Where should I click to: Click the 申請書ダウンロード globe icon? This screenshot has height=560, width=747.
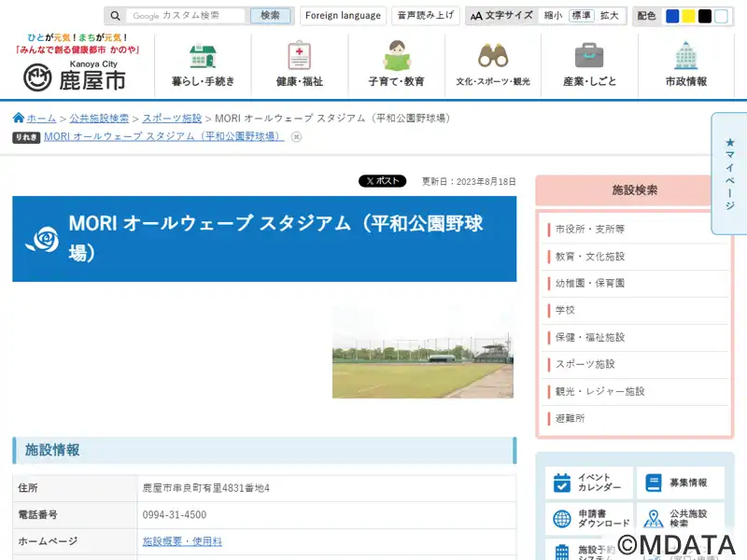pyautogui.click(x=562, y=519)
